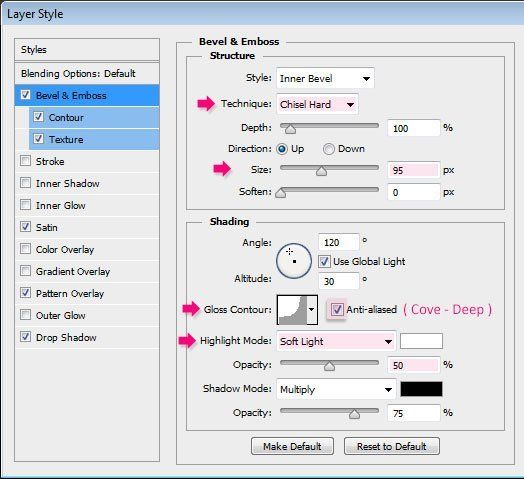Select the Up direction radio button
This screenshot has width=524, height=479.
[282, 149]
